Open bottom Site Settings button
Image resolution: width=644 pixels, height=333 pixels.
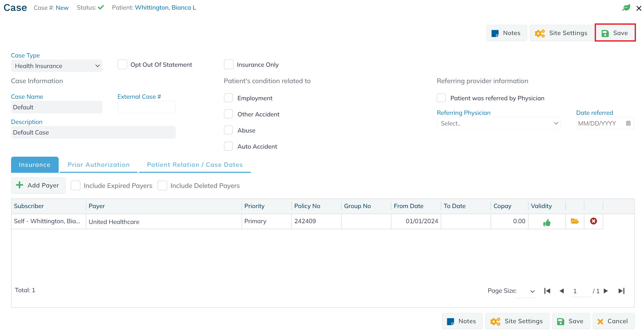(x=517, y=321)
